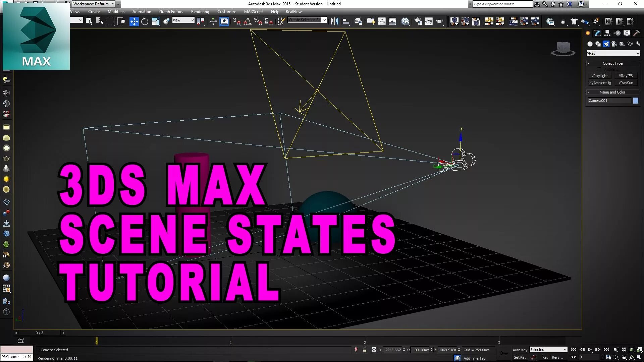Viewport: 644px width, 362px height.
Task: Click the ViewCube in the viewport
Action: pyautogui.click(x=563, y=49)
